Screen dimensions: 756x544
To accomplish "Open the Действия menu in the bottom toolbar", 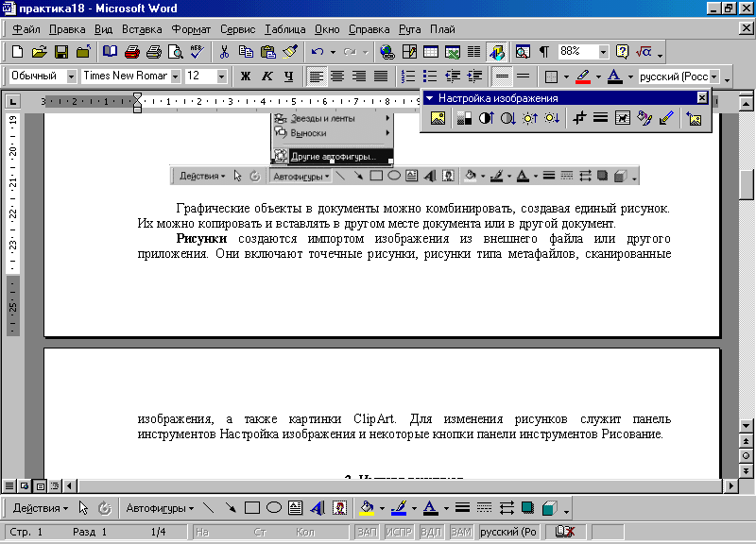I will pyautogui.click(x=40, y=508).
